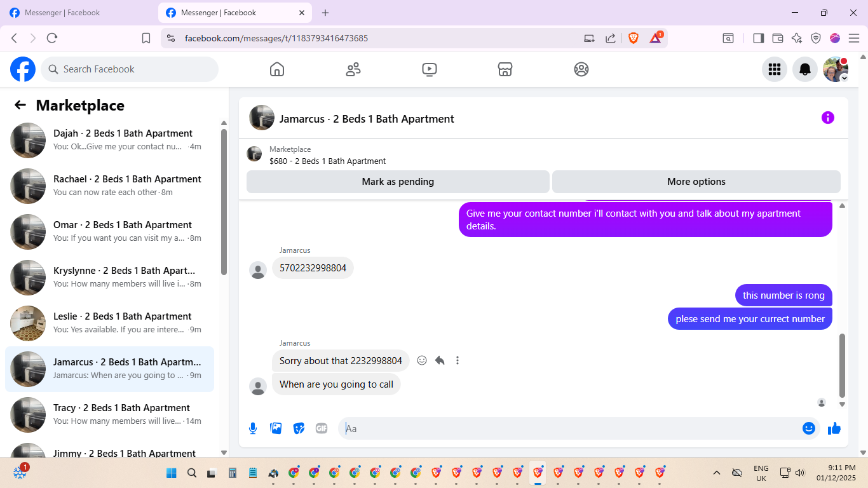Open the Facebook grid menu icon
The height and width of the screenshot is (488, 868).
point(775,69)
